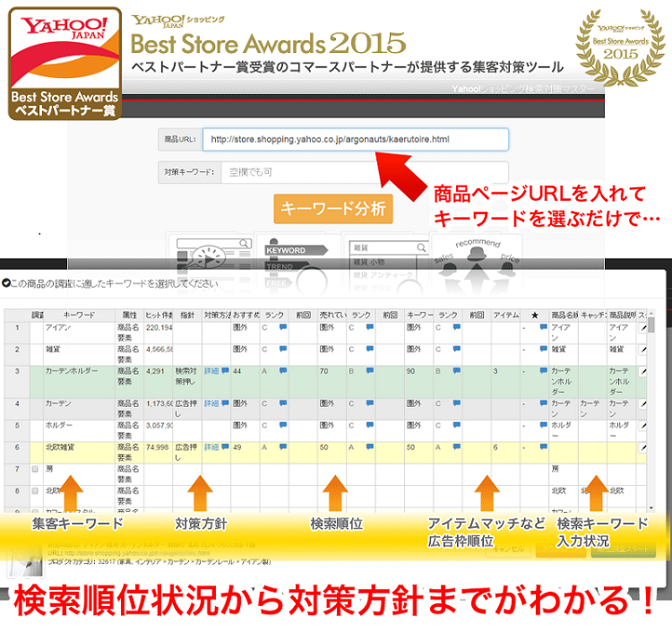This screenshot has width=672, height=632.
Task: Click the edit pencil icon in 雑貨 row
Action: [x=642, y=350]
